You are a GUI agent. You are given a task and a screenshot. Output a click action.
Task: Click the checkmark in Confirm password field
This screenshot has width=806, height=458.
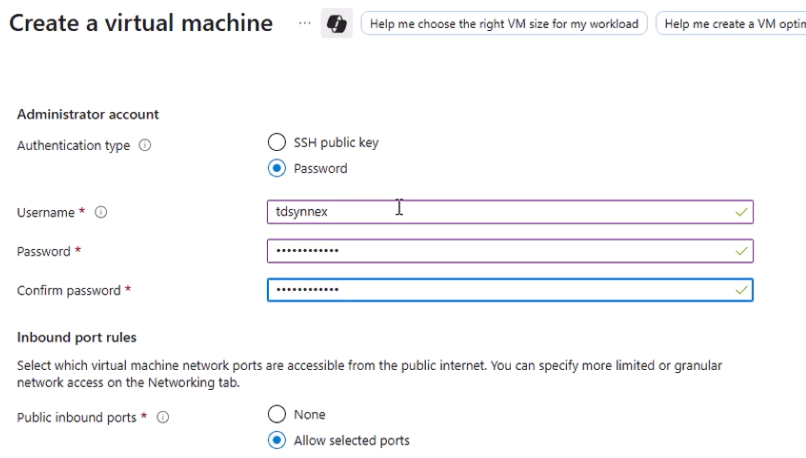[741, 290]
